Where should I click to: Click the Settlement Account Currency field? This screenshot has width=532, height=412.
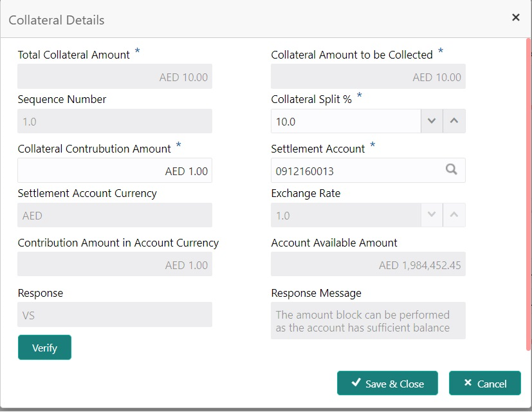[115, 215]
